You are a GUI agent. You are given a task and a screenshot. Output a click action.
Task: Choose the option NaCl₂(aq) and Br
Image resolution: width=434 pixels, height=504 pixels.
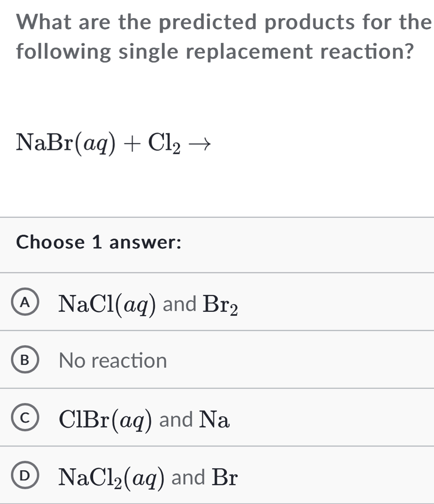point(148,477)
